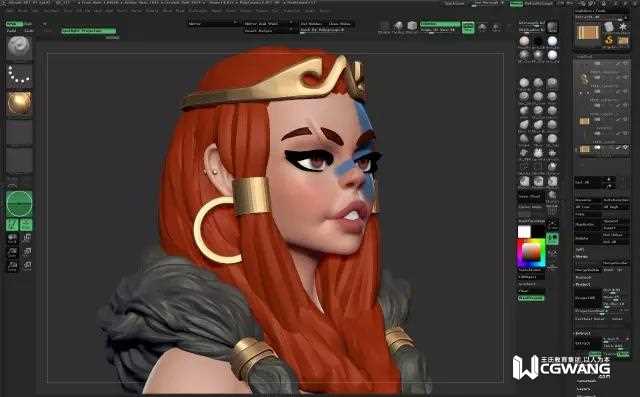
Task: Click the All High button
Action: pyautogui.click(x=616, y=207)
